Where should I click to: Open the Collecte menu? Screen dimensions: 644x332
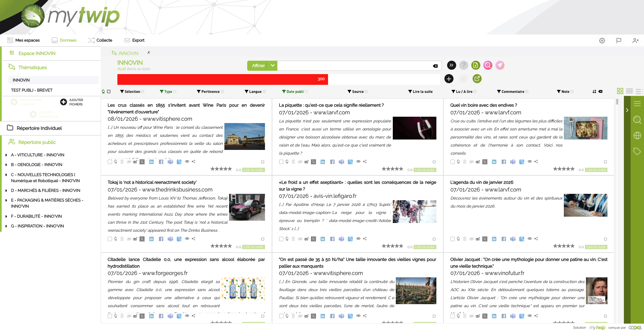[100, 40]
